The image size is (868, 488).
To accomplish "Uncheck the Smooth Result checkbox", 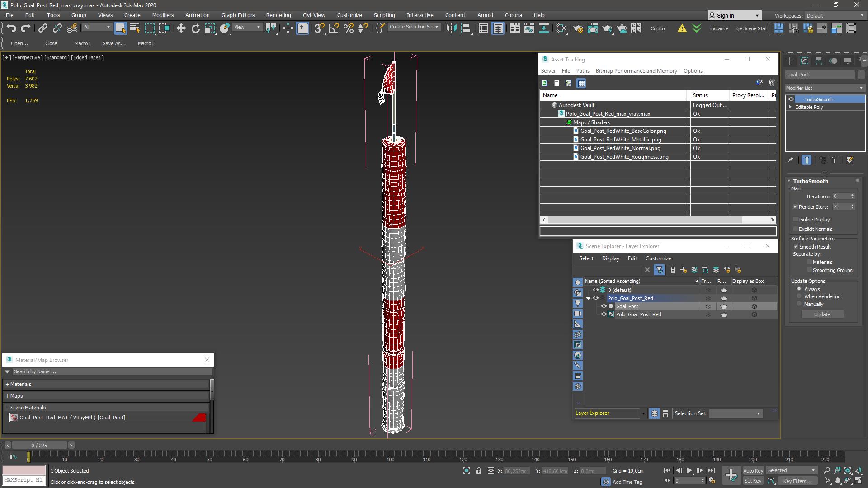I will pos(796,247).
